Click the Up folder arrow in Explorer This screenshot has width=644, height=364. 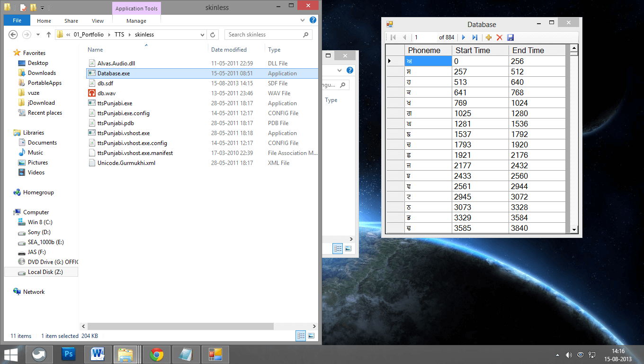click(x=49, y=35)
